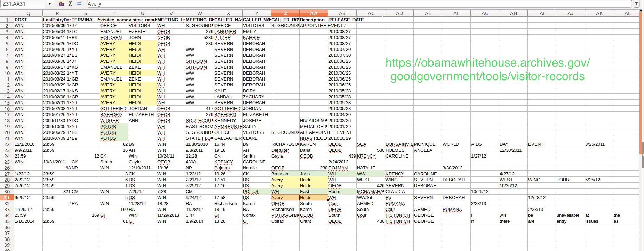
Task: Click the ZACHARY cell
Action: pyautogui.click(x=256, y=97)
